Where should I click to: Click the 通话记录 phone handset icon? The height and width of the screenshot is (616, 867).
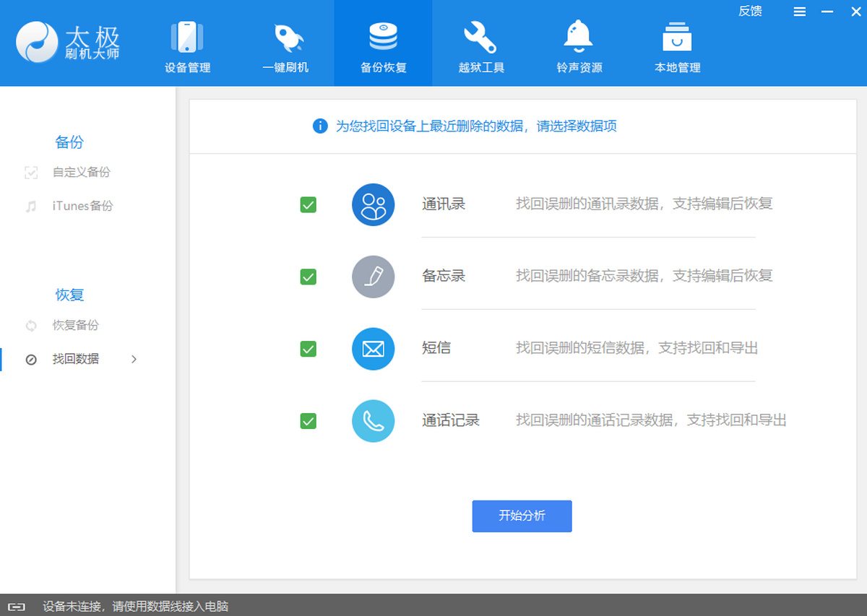coord(373,421)
